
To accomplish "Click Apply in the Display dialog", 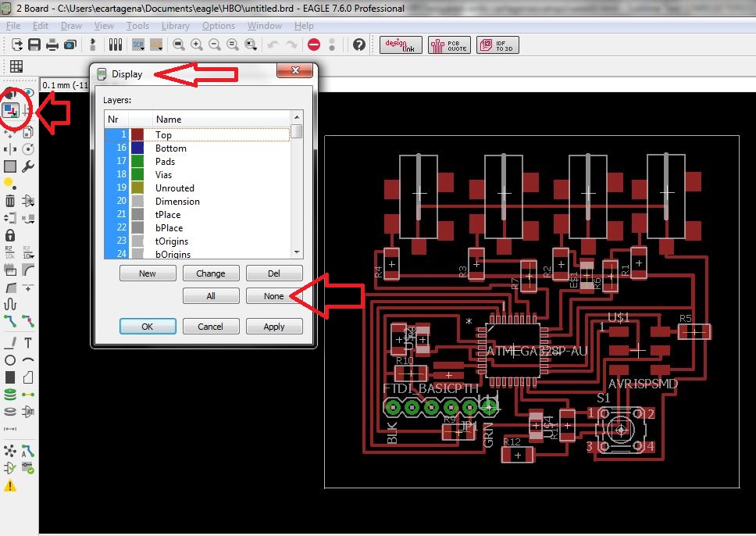I will pyautogui.click(x=274, y=327).
